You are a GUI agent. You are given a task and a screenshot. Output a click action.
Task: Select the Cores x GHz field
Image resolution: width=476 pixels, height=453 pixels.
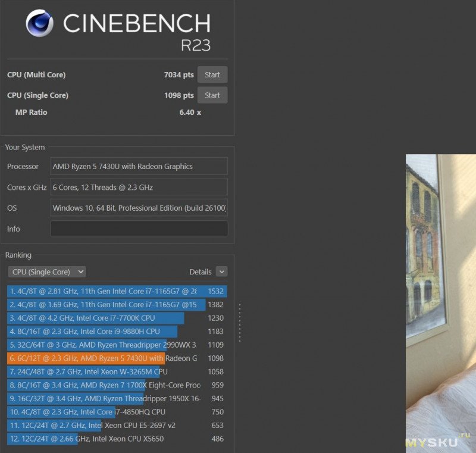[139, 187]
